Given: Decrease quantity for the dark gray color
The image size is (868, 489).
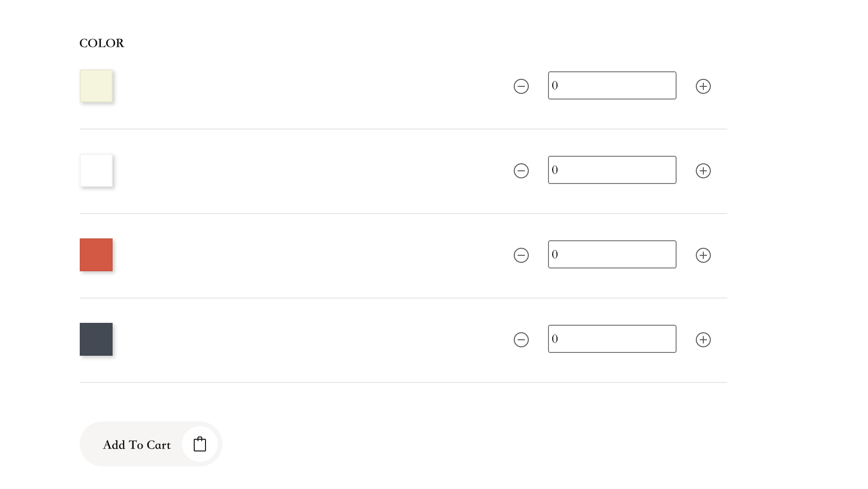Looking at the screenshot, I should (521, 340).
